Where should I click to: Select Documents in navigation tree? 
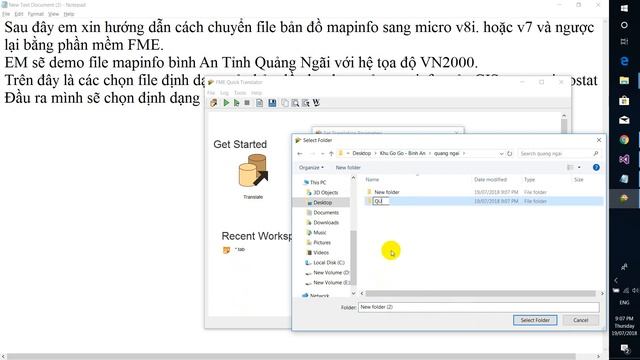[x=326, y=213]
